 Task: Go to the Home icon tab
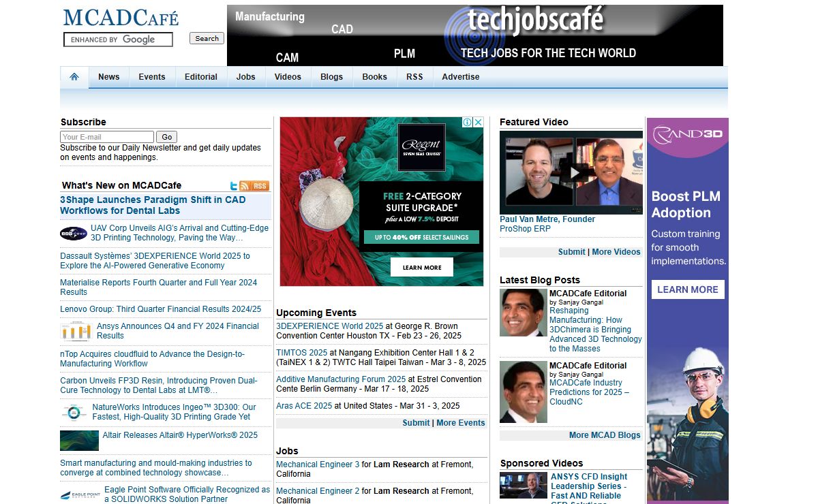point(74,77)
